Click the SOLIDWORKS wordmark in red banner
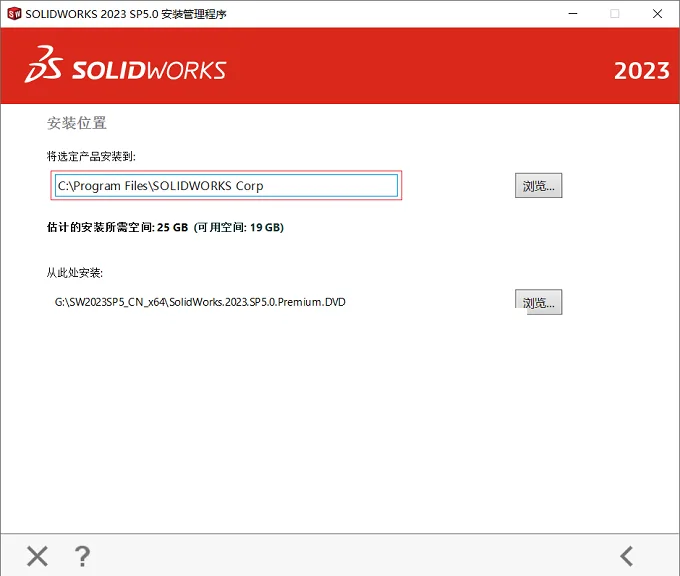Screen dimensions: 680x576 point(149,70)
